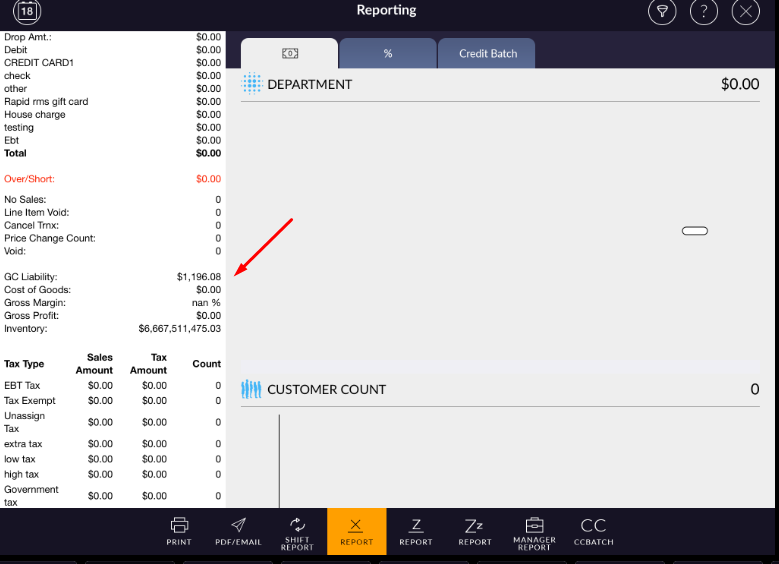Close the Reporting screen
This screenshot has width=779, height=564.
click(746, 12)
